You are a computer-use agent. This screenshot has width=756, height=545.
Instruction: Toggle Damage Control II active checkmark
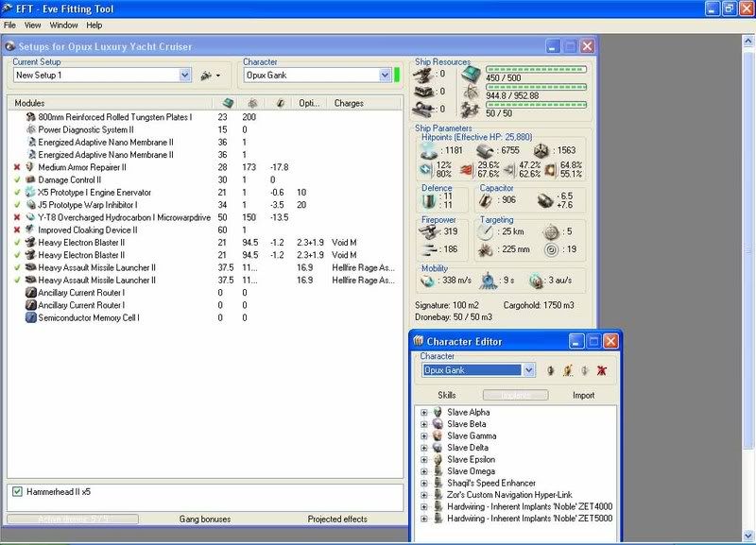17,179
